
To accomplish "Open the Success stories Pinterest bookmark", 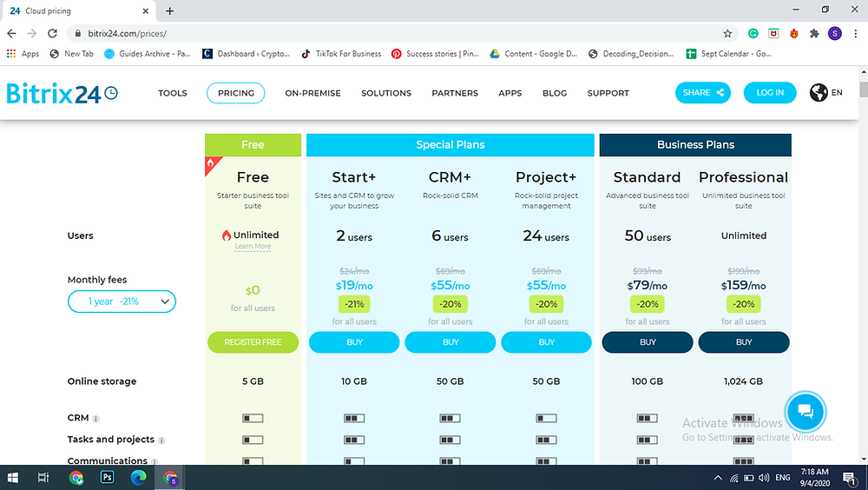I will 435,54.
